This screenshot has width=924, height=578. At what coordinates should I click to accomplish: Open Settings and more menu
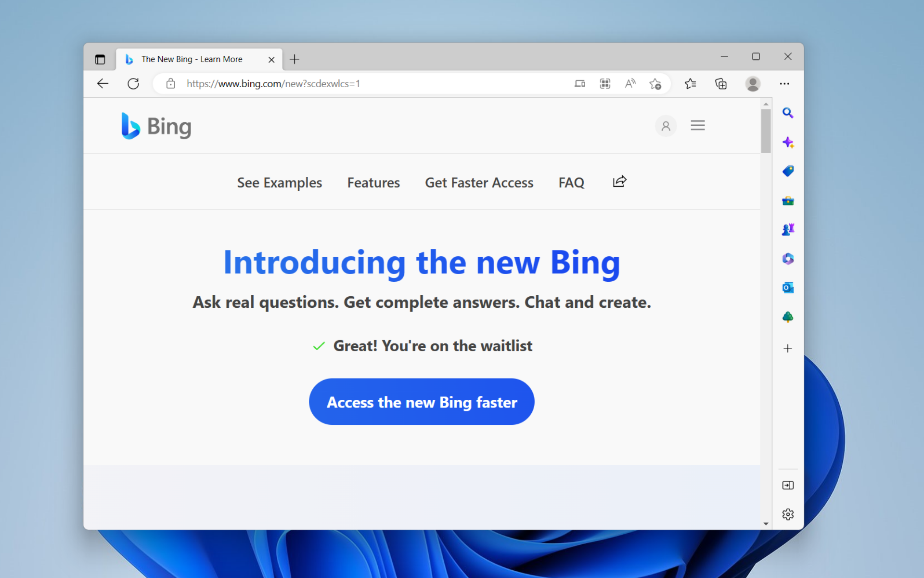pos(784,84)
